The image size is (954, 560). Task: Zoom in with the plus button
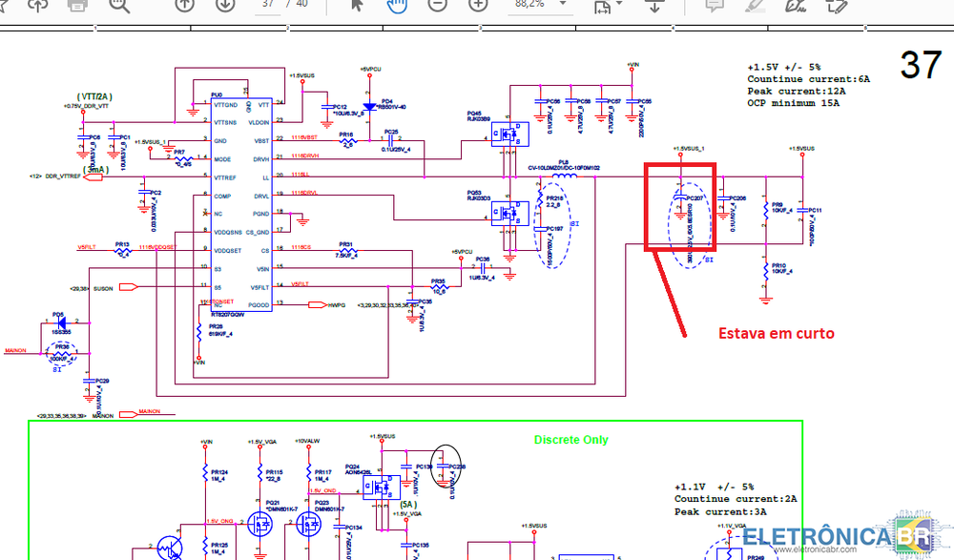click(478, 5)
